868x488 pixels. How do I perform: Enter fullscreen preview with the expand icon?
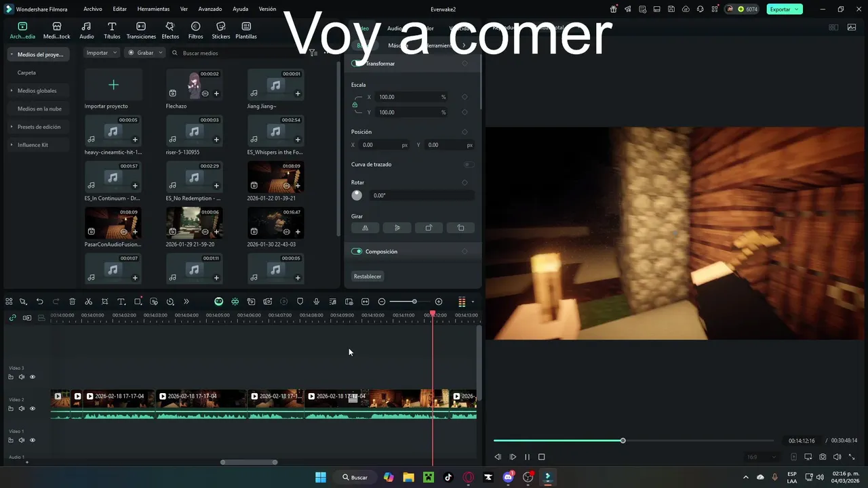point(852,457)
